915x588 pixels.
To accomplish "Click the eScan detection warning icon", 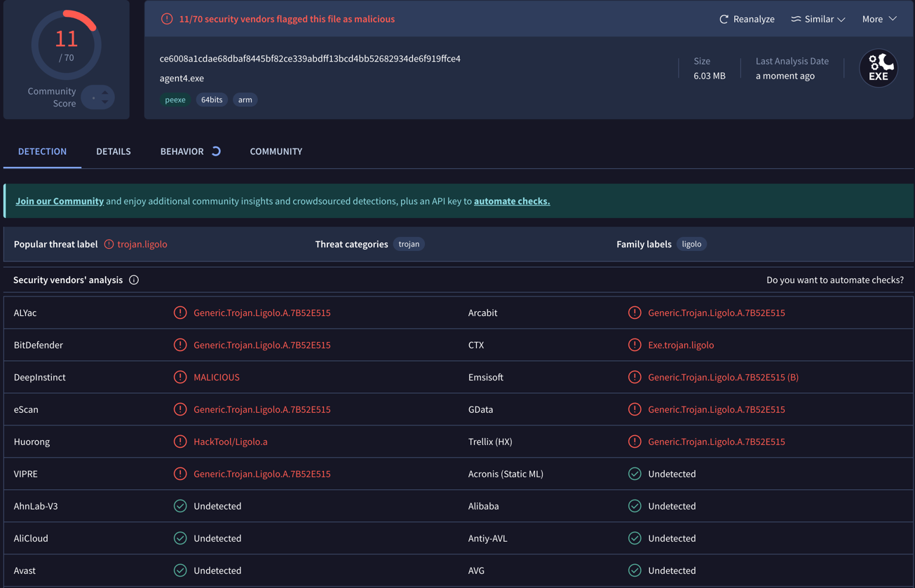I will [180, 409].
